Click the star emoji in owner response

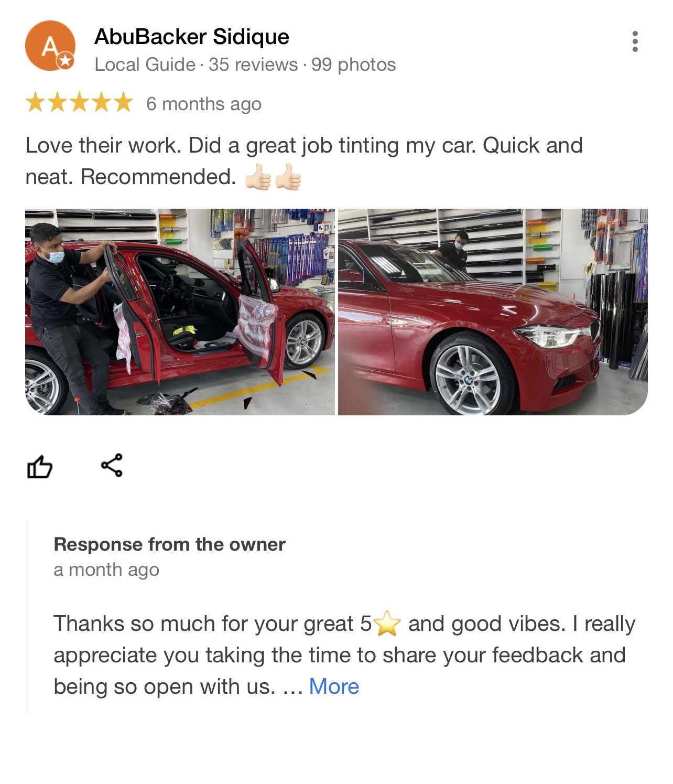387,624
